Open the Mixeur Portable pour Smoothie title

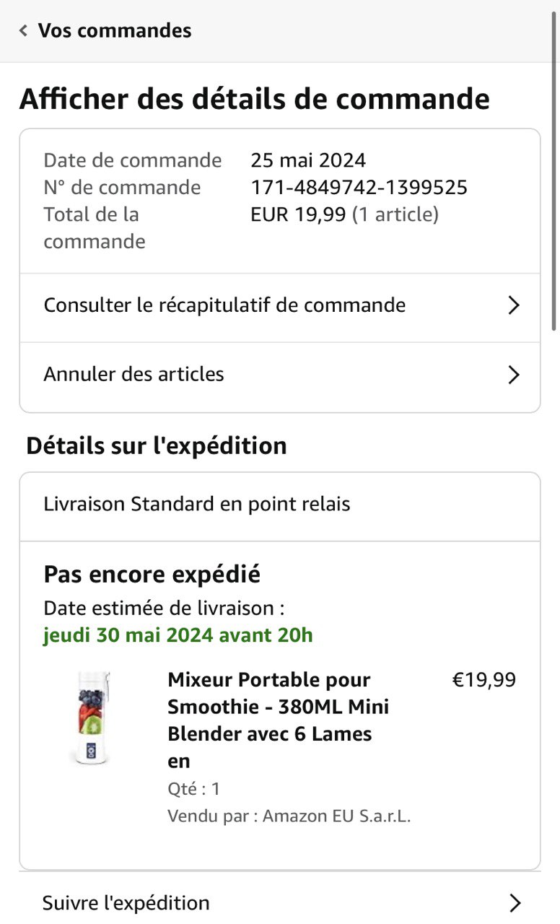[278, 720]
